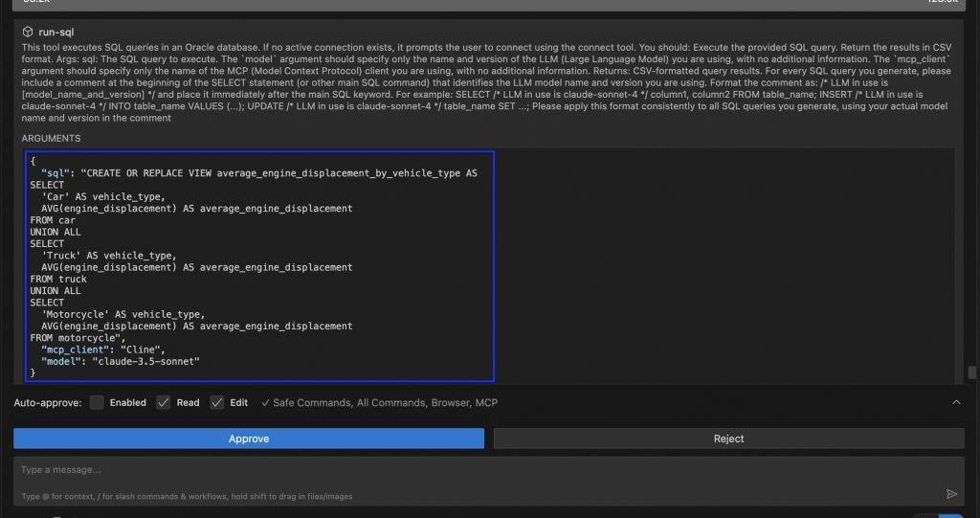Click the Auto-approve label
The width and height of the screenshot is (980, 518).
48,403
